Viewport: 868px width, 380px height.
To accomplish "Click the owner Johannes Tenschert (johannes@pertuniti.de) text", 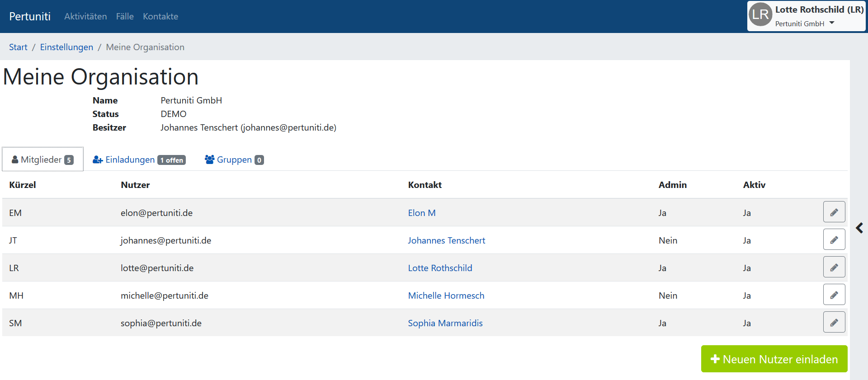I will 248,127.
